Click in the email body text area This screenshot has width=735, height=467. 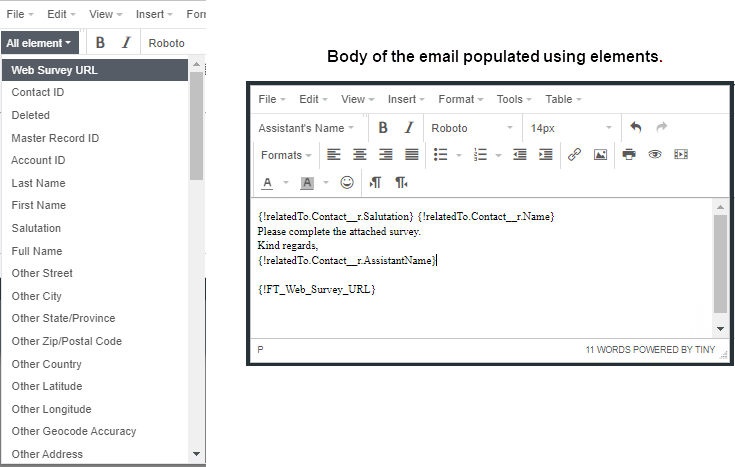[480, 300]
